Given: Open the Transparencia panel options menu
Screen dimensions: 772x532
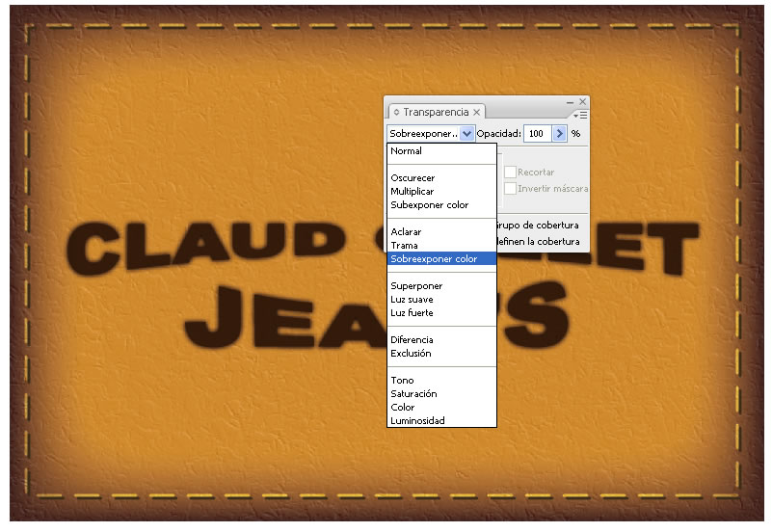Looking at the screenshot, I should click(x=583, y=115).
